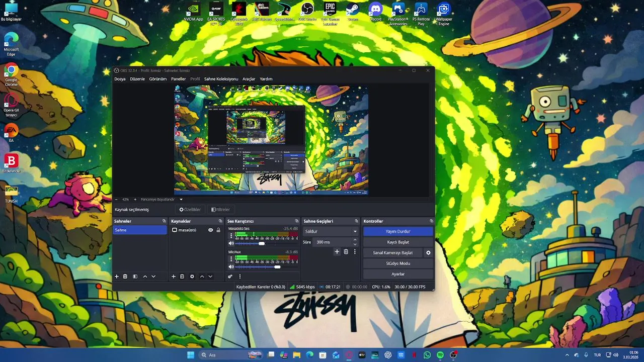The image size is (644, 362).
Task: Delete source with Kaynaklar trash icon
Action: click(x=182, y=277)
